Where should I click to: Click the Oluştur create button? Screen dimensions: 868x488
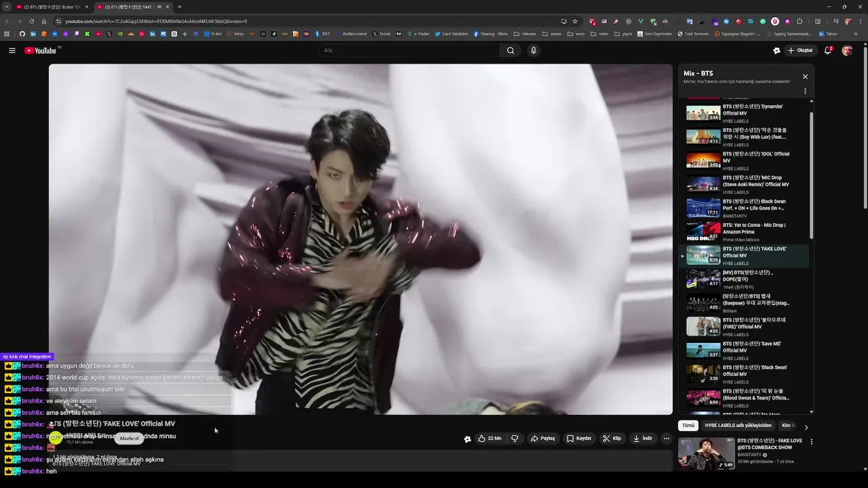click(800, 50)
